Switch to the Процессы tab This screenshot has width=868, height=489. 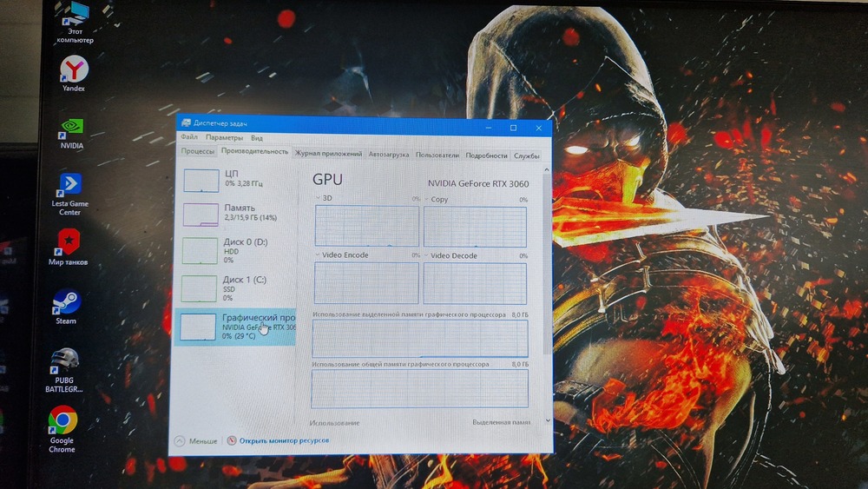coord(197,151)
